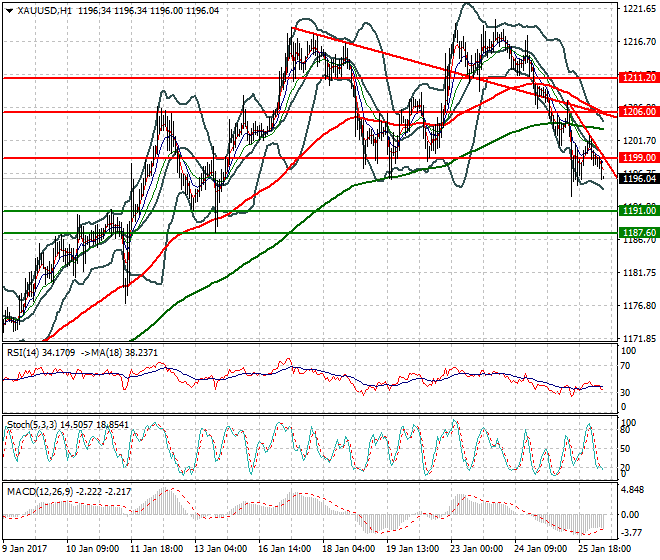Select the 1187.60 green support price label
Screen dimensions: 660x560
(x=639, y=232)
